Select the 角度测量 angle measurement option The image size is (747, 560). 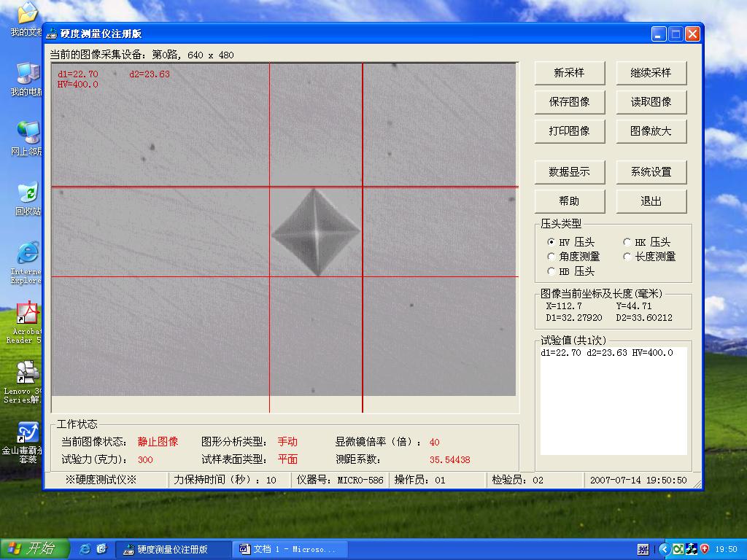[x=551, y=257]
